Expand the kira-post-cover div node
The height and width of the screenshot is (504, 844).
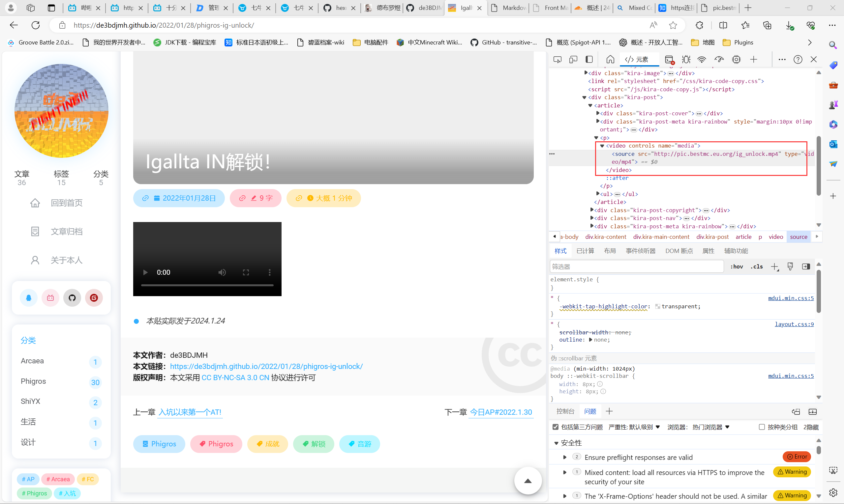coord(598,113)
